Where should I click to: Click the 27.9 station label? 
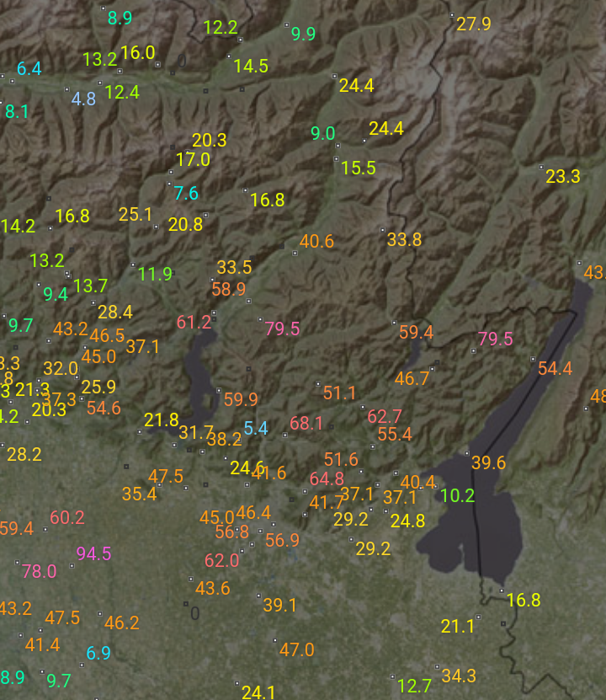click(x=474, y=24)
